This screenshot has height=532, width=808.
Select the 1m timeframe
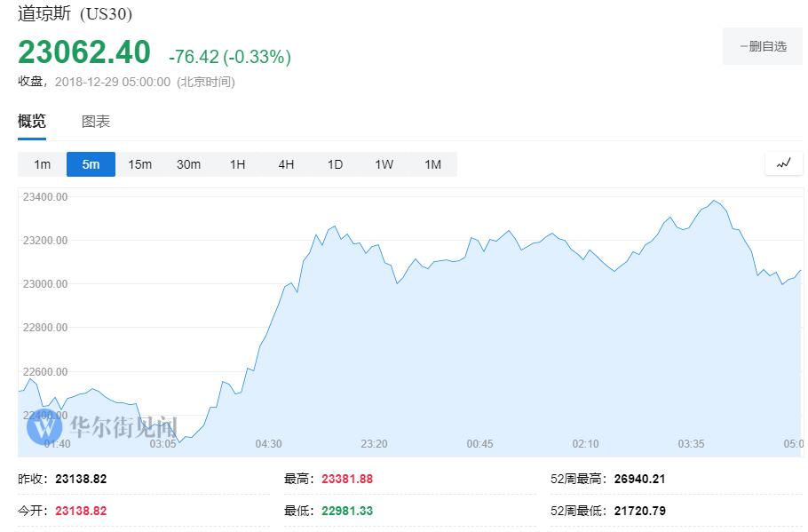(x=42, y=164)
